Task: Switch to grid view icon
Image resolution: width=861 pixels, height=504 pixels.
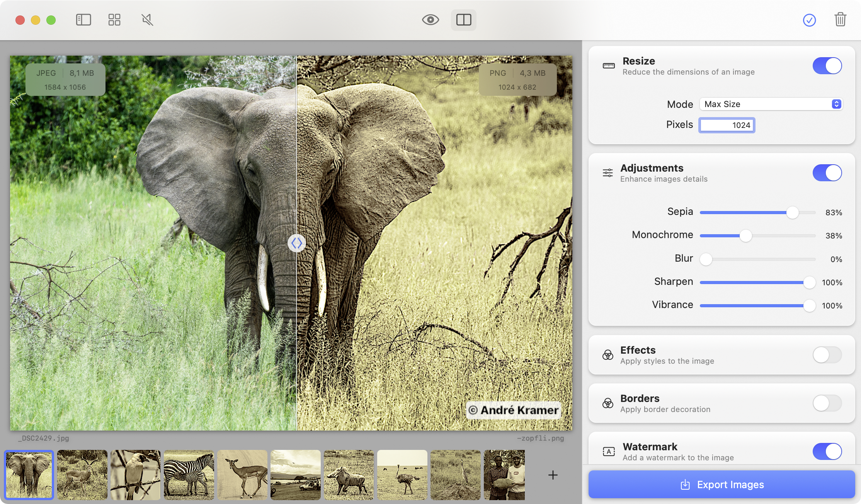Action: 114,20
